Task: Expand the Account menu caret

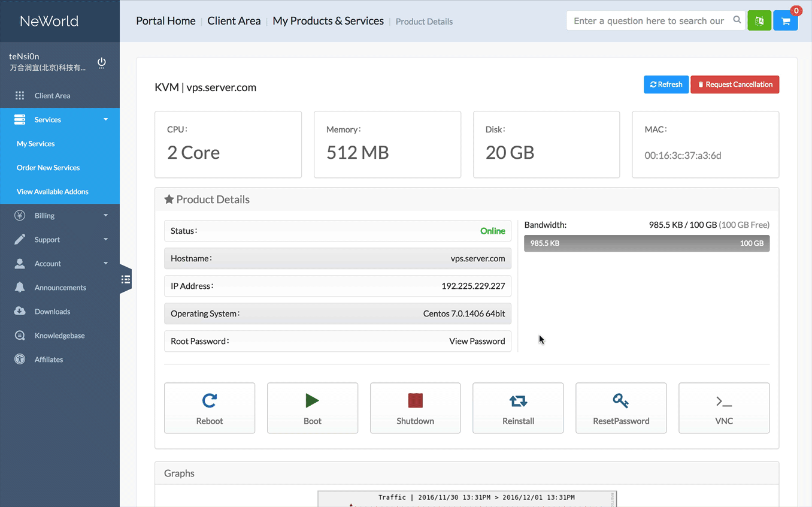Action: click(x=106, y=263)
